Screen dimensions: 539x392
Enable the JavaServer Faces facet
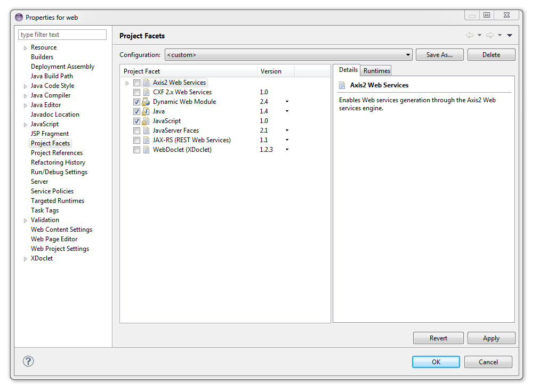tap(136, 130)
